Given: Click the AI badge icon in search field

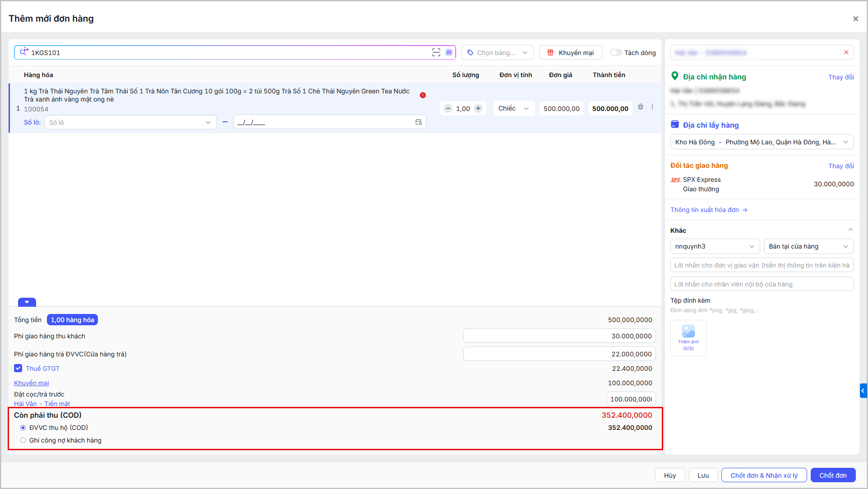Looking at the screenshot, I should [449, 52].
